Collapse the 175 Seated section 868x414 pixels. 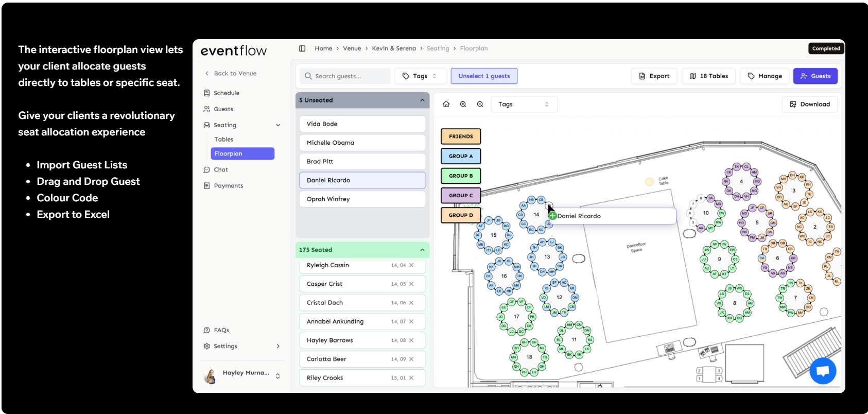(x=422, y=250)
